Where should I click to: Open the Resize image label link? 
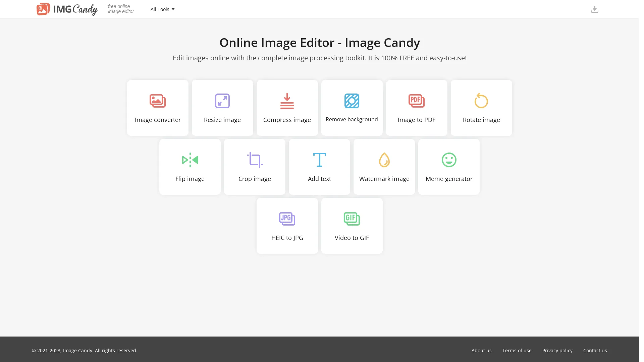pyautogui.click(x=222, y=120)
